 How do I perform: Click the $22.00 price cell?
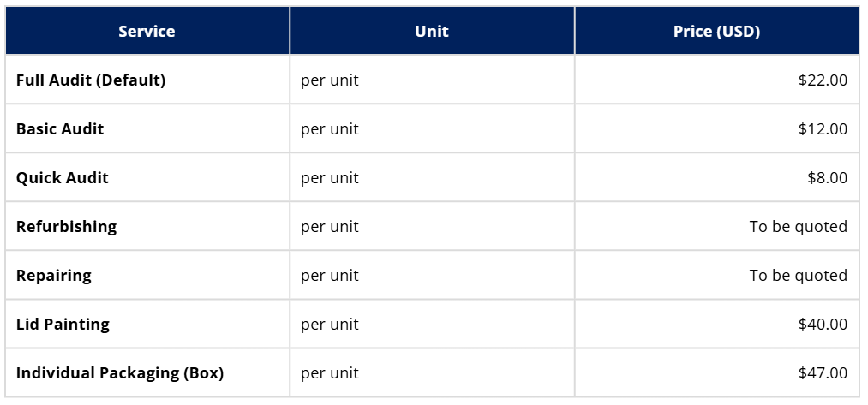822,80
